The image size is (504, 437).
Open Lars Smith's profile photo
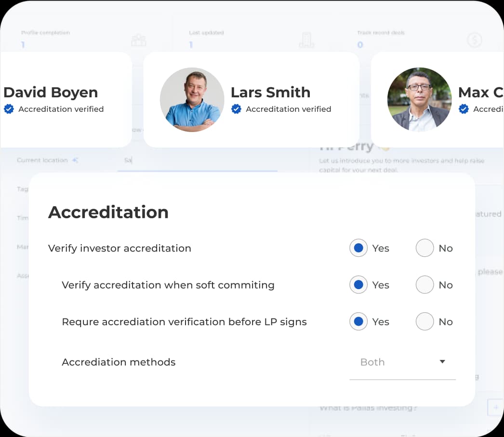pyautogui.click(x=192, y=100)
